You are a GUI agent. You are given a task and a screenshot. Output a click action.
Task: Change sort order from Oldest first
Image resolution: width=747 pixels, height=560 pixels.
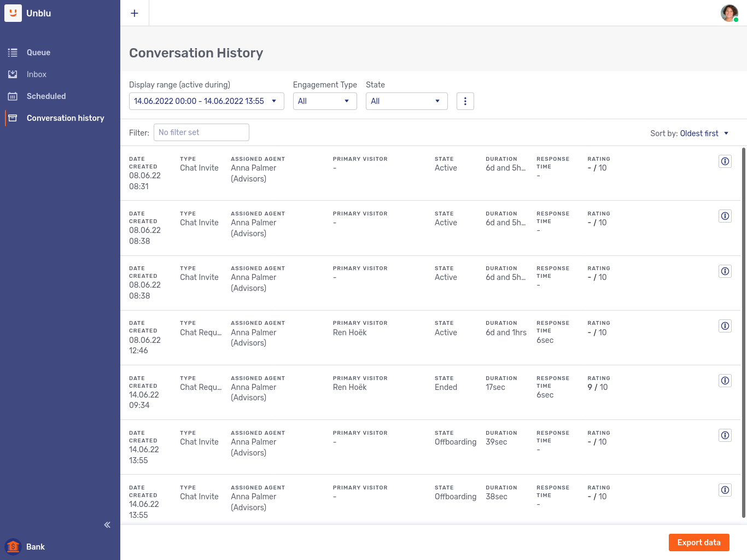(703, 133)
